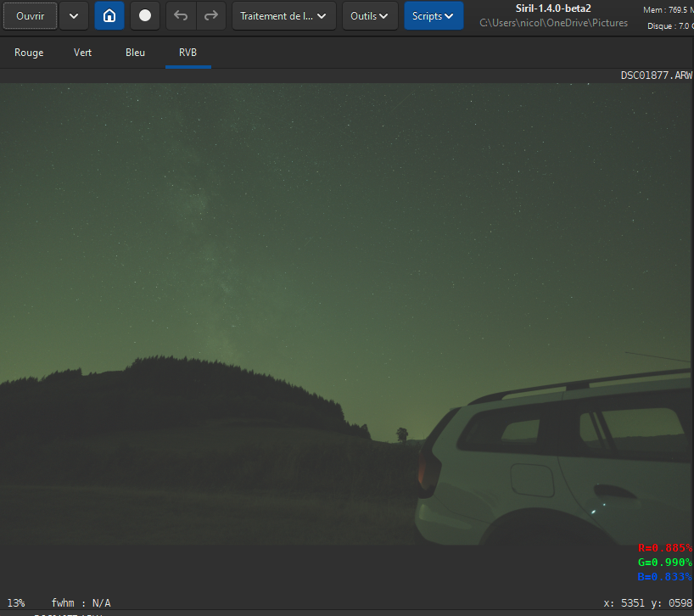Open the Scripts dropdown menu

point(434,16)
